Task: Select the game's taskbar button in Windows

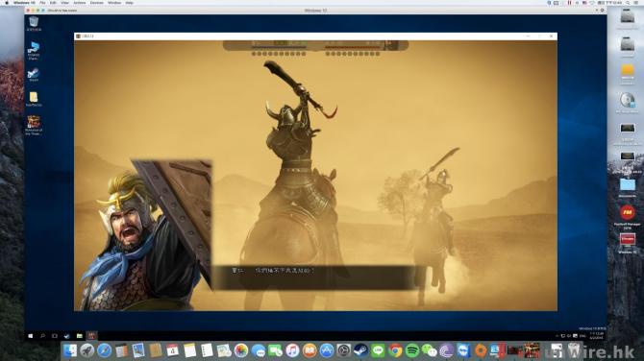Action: (91, 336)
